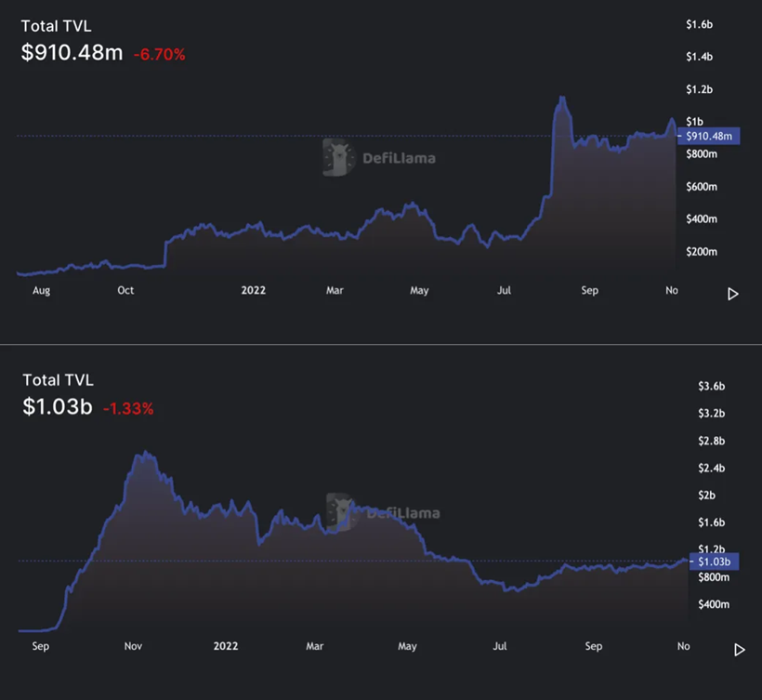The height and width of the screenshot is (700, 762).
Task: Click the -1.33% change indicator
Action: tap(128, 409)
